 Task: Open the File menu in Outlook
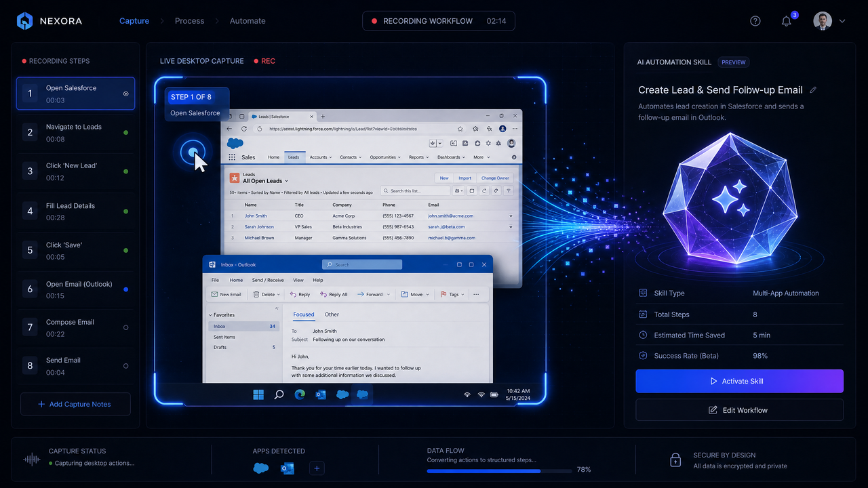pyautogui.click(x=215, y=280)
